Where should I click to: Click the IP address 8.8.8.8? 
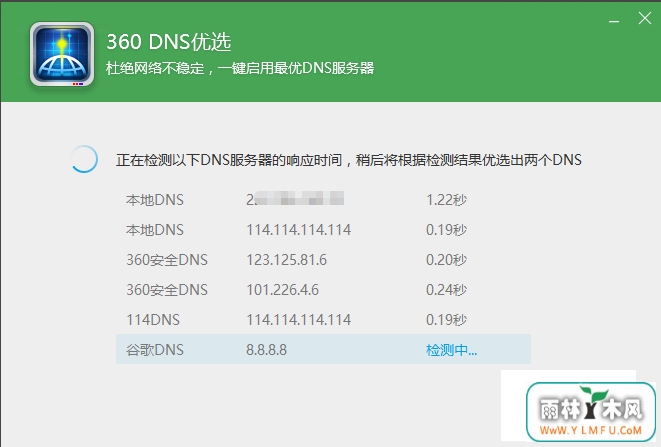[266, 350]
